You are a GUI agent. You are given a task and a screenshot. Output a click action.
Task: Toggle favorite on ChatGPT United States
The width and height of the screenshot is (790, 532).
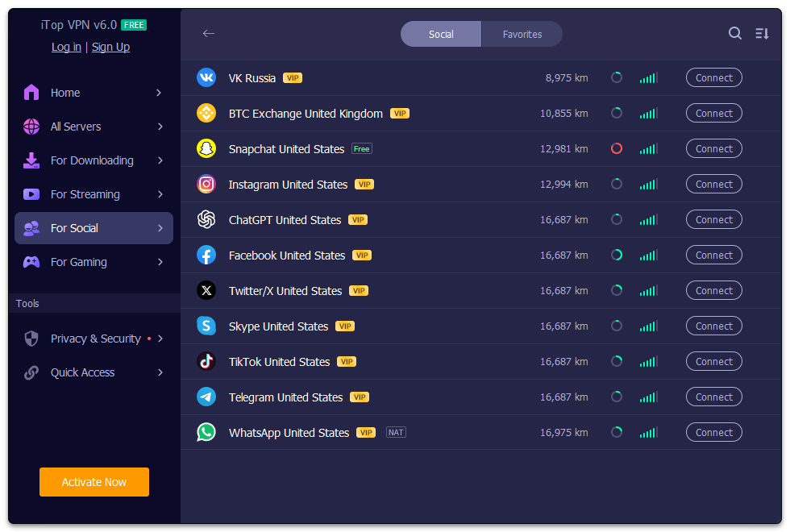(617, 219)
